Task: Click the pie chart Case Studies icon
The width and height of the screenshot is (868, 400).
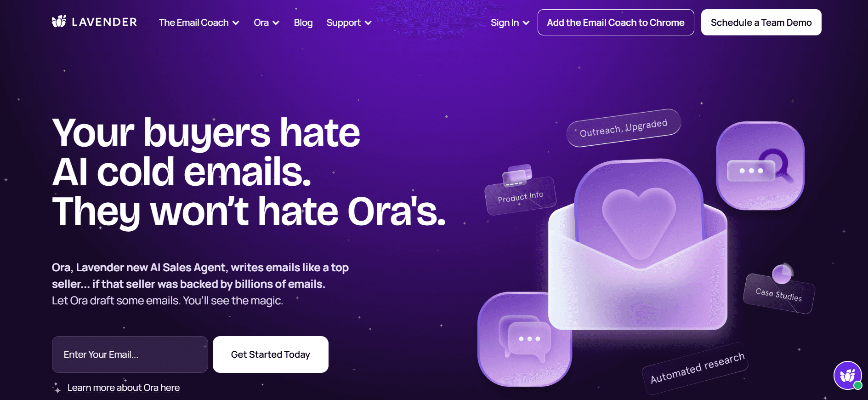Action: [x=782, y=274]
